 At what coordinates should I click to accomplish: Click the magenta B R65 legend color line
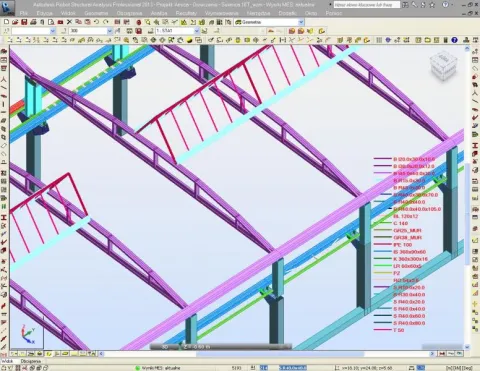point(382,173)
